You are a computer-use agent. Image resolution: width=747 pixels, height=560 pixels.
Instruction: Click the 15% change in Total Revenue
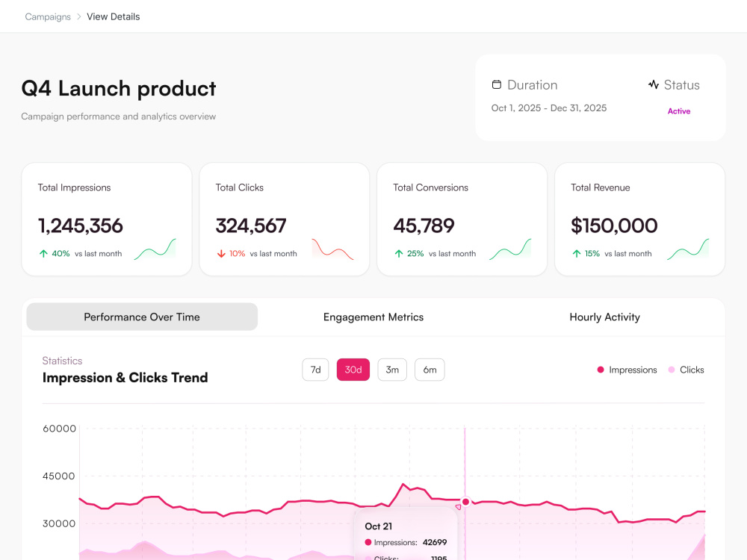coord(592,254)
